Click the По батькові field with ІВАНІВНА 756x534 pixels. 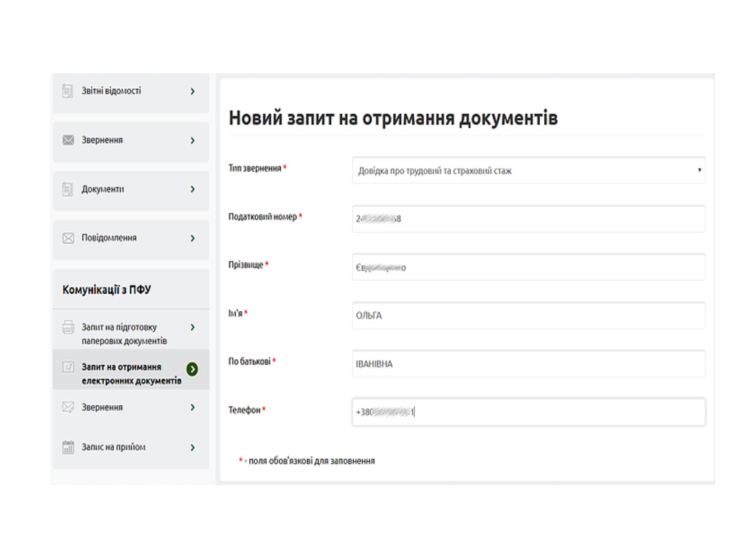pyautogui.click(x=528, y=364)
